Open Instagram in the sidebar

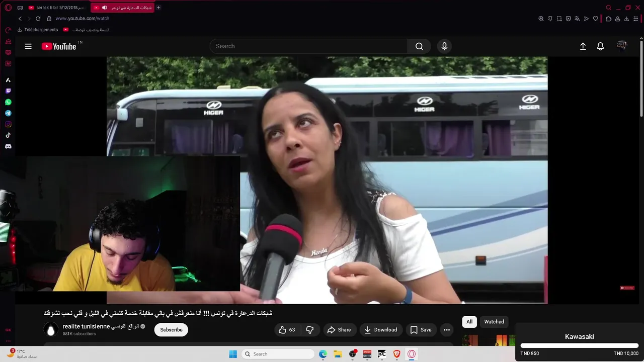point(8,124)
